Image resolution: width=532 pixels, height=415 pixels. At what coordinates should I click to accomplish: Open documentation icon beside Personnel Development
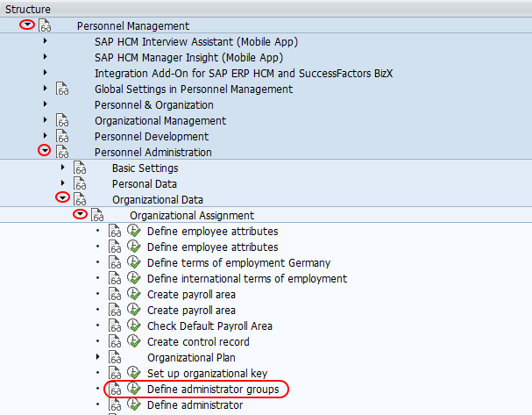point(62,136)
